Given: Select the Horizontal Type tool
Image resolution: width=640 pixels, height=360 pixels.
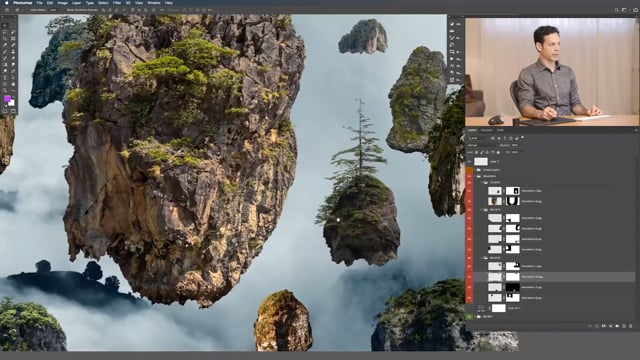Looking at the screenshot, I should [x=5, y=78].
